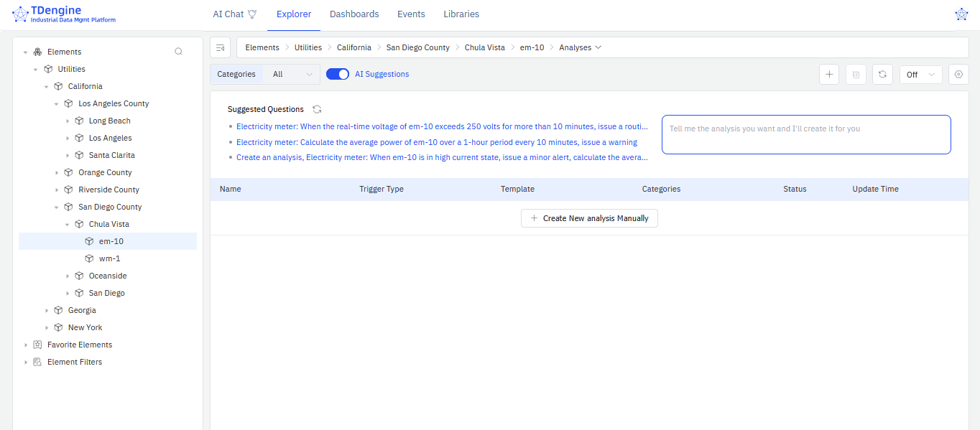Switch to the Dashboards tab
Image resolution: width=980 pixels, height=430 pixels.
pyautogui.click(x=354, y=14)
